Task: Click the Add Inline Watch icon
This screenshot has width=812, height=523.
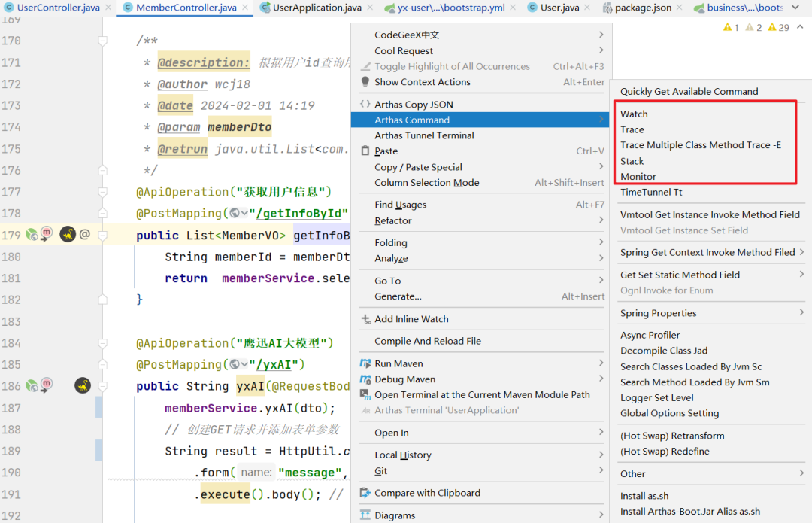Action: tap(365, 319)
